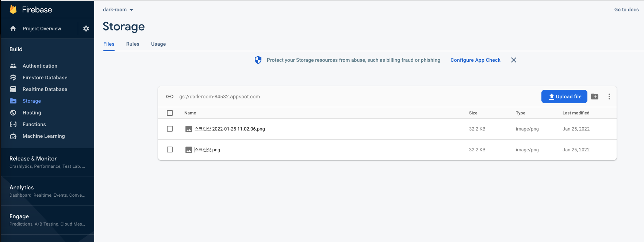Click image icon of 스크린샷.png file
Image resolution: width=644 pixels, height=242 pixels.
pos(189,150)
